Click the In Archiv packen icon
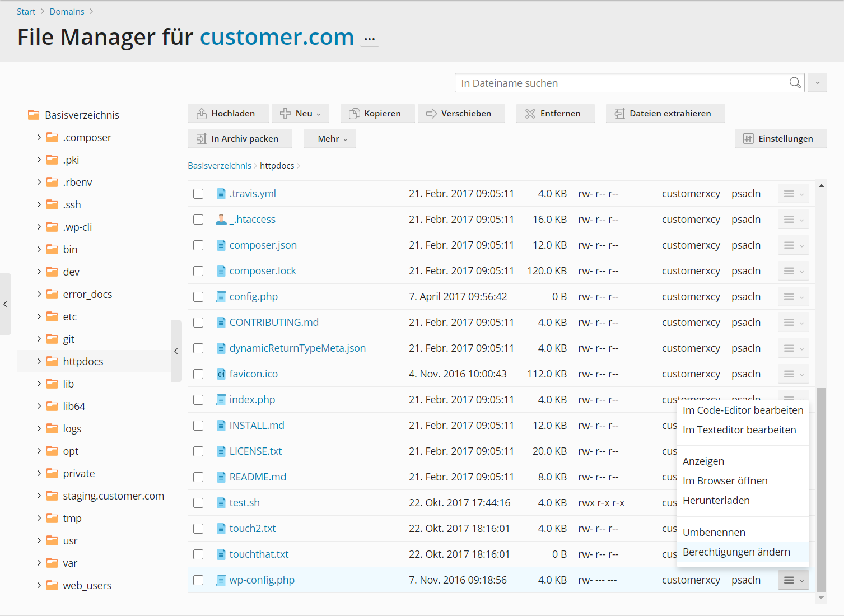The image size is (844, 616). (202, 139)
